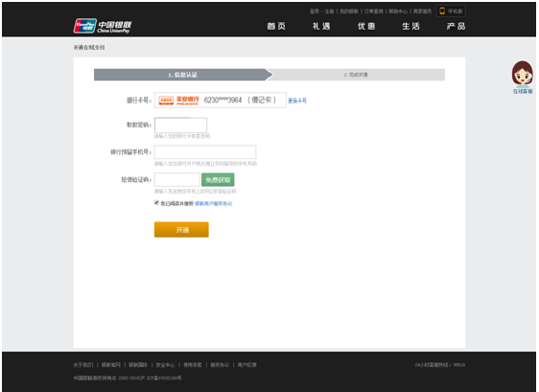539x392 pixels.
Task: Click the 在线客服 label under avatar
Action: 523,91
